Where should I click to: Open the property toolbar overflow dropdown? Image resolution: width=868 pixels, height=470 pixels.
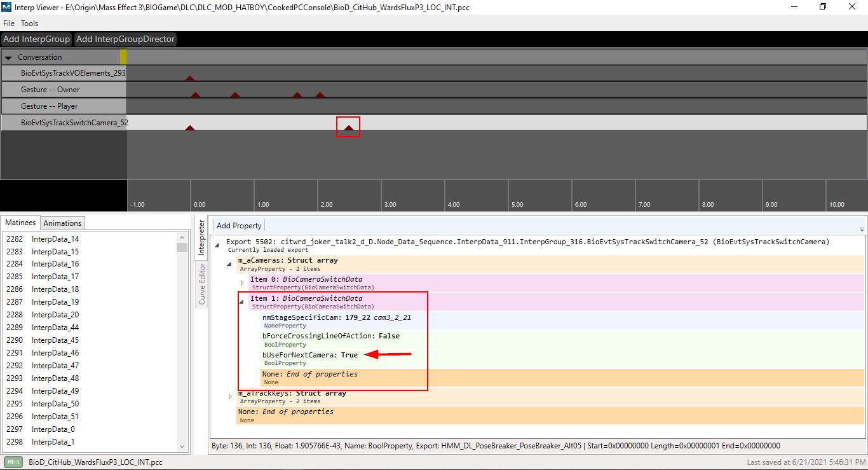pos(862,229)
